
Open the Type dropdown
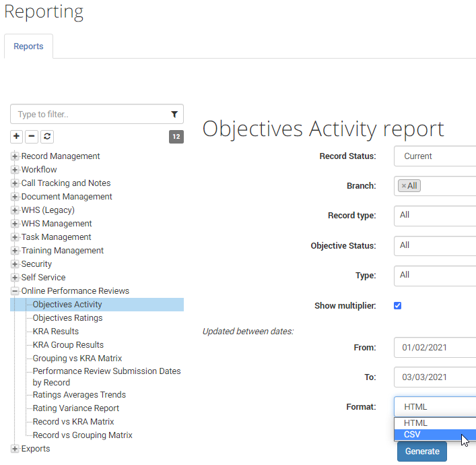tap(435, 276)
